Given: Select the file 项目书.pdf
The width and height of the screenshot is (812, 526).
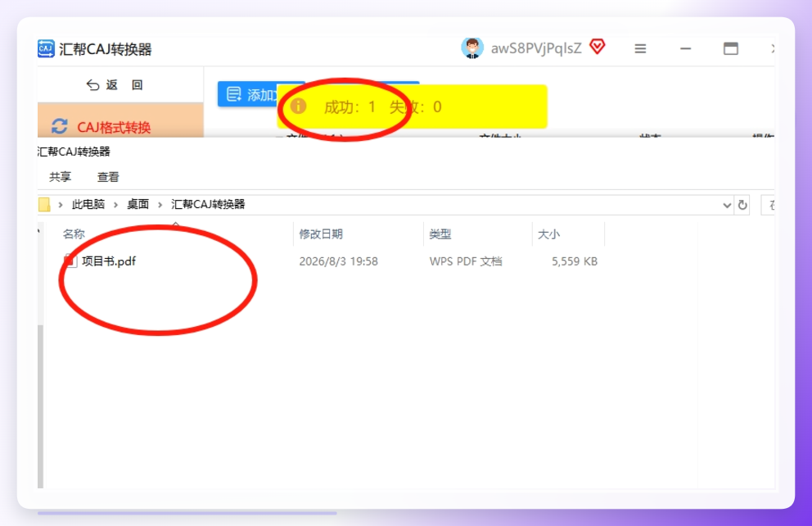Looking at the screenshot, I should click(109, 261).
